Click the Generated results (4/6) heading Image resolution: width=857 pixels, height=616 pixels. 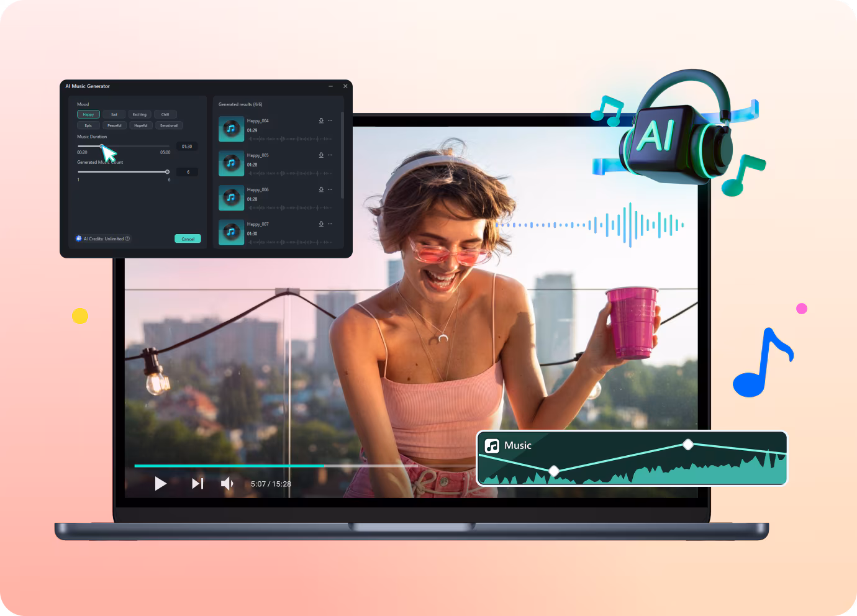click(x=240, y=104)
